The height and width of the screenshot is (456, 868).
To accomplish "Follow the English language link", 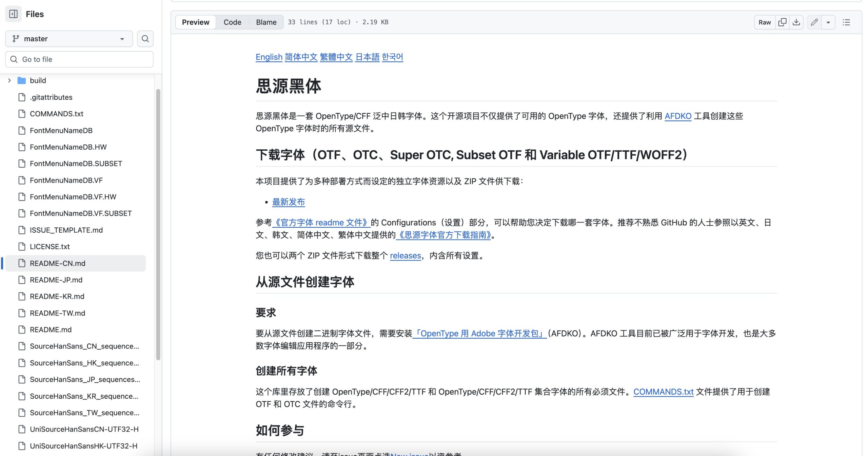I will tap(269, 57).
